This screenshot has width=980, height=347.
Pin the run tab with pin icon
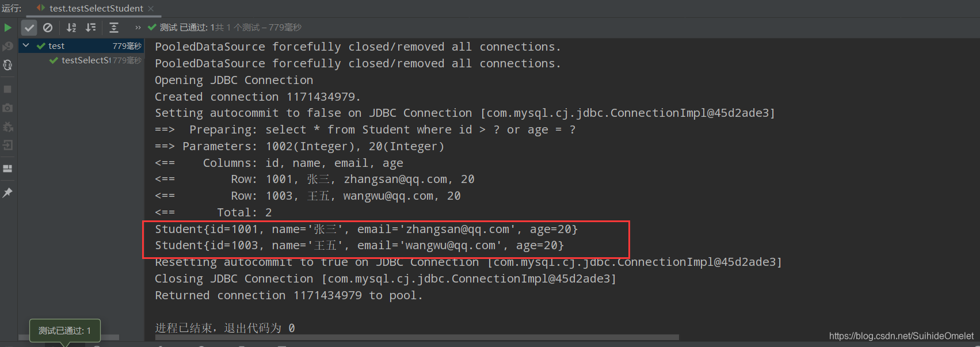point(7,193)
